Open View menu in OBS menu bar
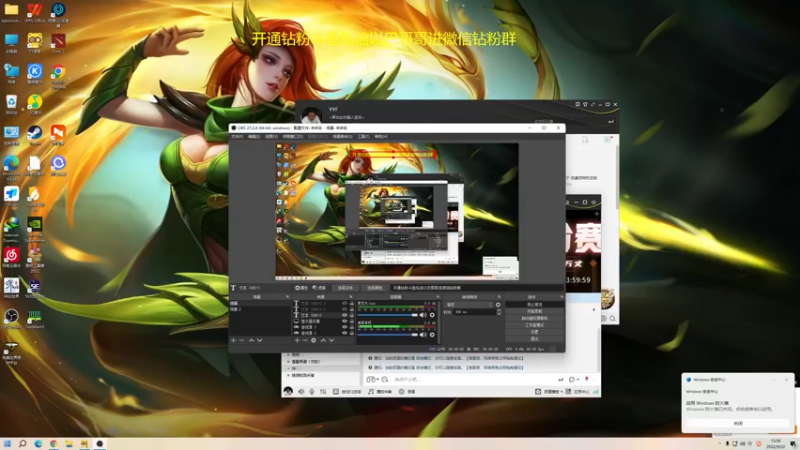 tap(271, 137)
